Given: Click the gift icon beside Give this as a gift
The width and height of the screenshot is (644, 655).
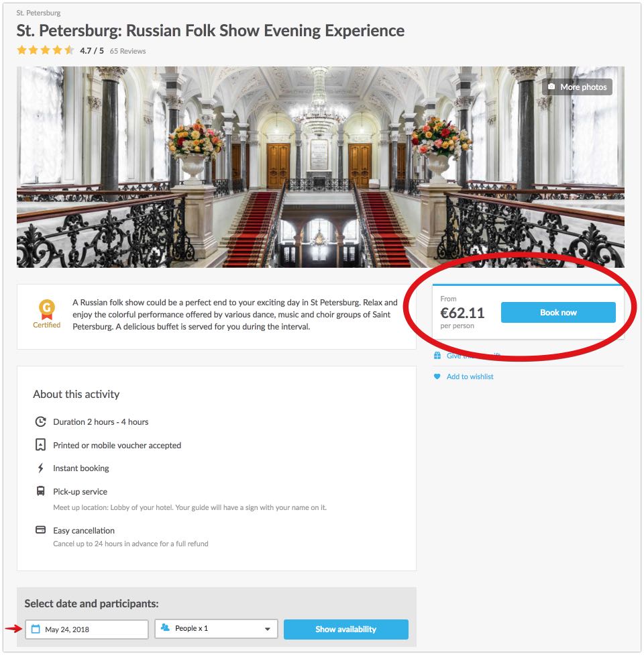Looking at the screenshot, I should [437, 356].
